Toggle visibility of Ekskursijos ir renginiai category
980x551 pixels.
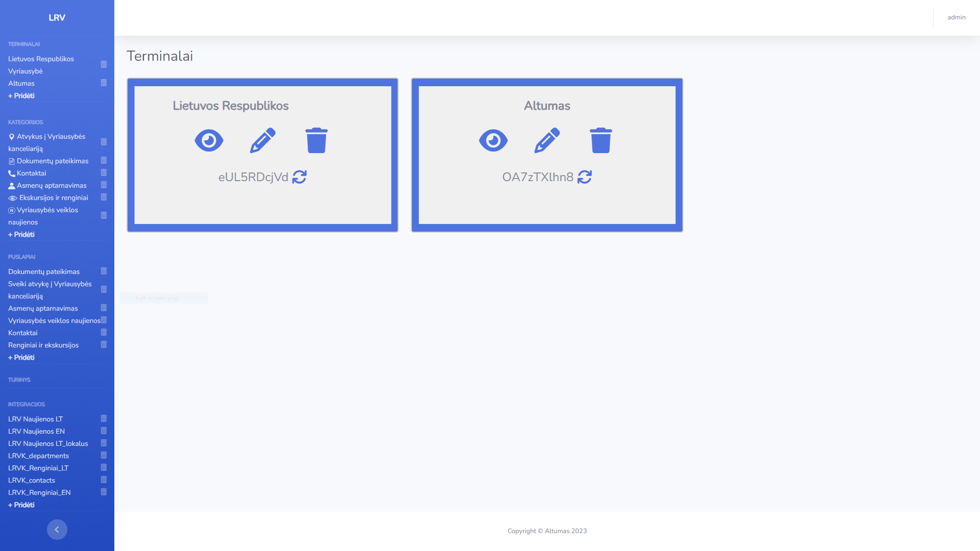tap(11, 198)
